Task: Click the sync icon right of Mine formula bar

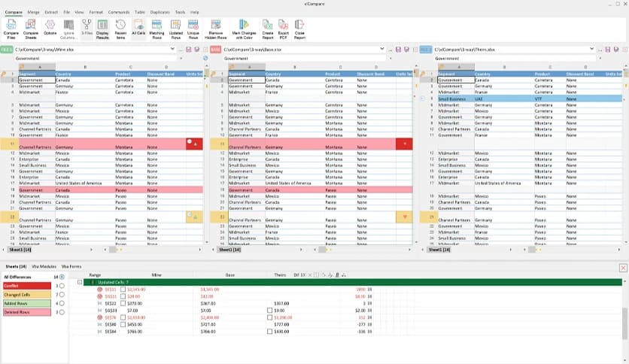Action: 205,58
